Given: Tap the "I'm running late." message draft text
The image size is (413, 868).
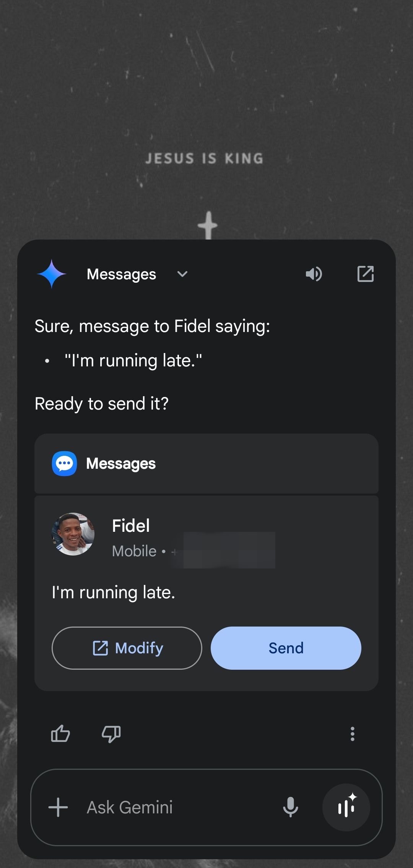Looking at the screenshot, I should 113,593.
